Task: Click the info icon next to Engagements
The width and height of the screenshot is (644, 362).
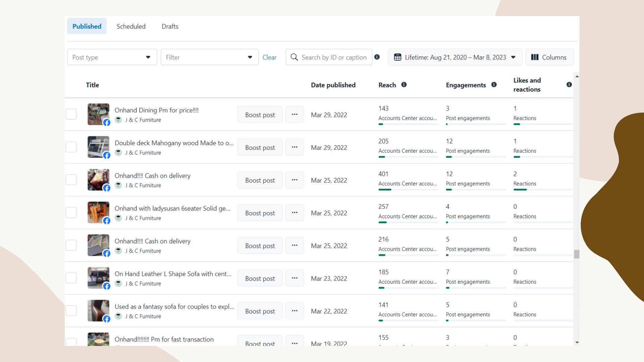Action: click(494, 85)
